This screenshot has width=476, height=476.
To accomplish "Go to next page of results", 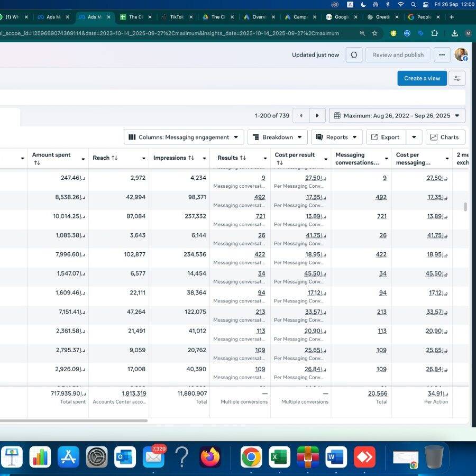I will pyautogui.click(x=317, y=115).
